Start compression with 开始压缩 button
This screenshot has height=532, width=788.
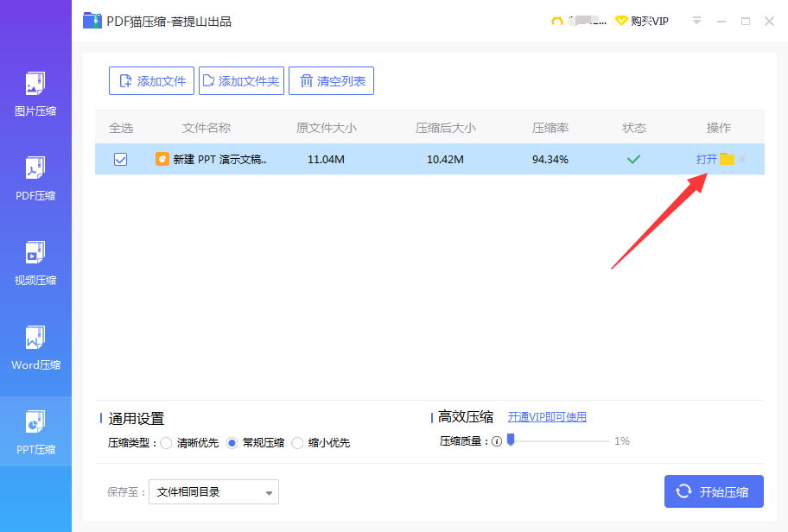(714, 491)
